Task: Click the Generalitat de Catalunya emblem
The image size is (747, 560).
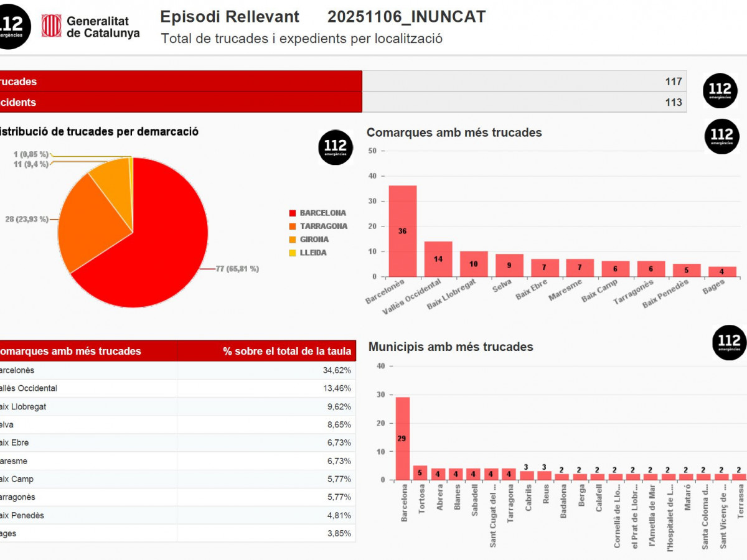Action: pos(51,26)
